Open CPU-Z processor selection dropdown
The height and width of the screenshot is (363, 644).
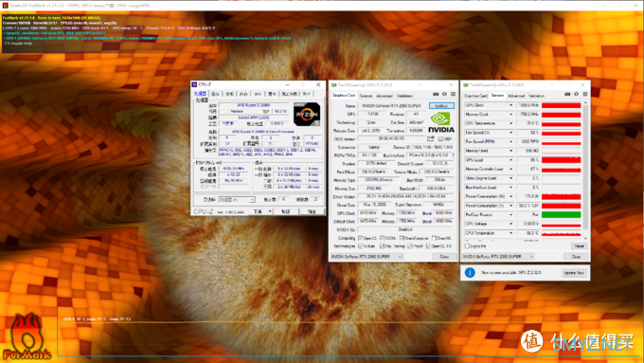(237, 199)
